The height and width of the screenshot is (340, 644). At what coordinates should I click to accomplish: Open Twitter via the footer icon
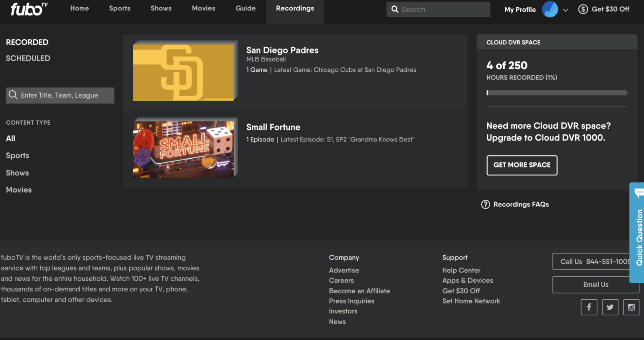click(x=610, y=307)
